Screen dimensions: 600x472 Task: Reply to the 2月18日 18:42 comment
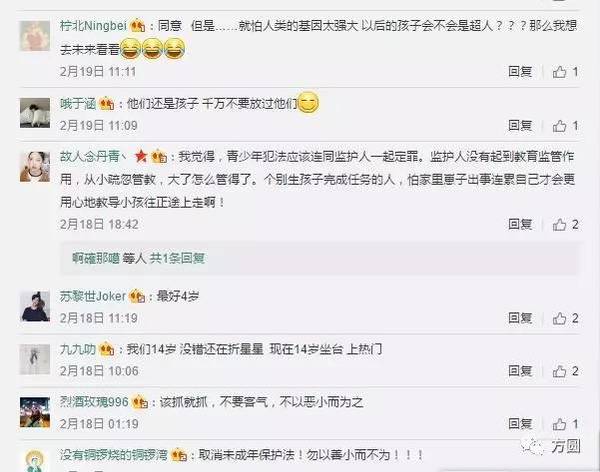point(520,224)
